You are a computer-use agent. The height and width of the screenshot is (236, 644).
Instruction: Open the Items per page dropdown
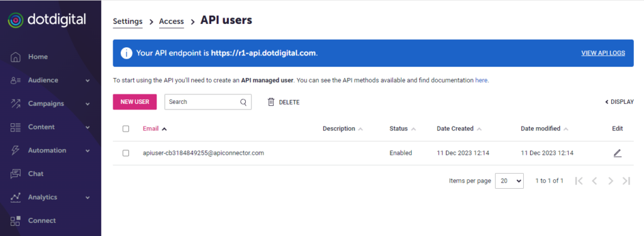[509, 181]
